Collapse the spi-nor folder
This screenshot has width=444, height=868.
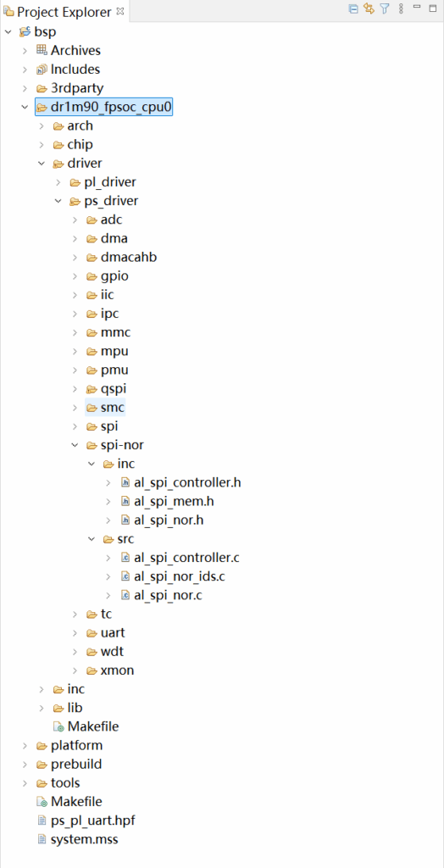(x=75, y=444)
